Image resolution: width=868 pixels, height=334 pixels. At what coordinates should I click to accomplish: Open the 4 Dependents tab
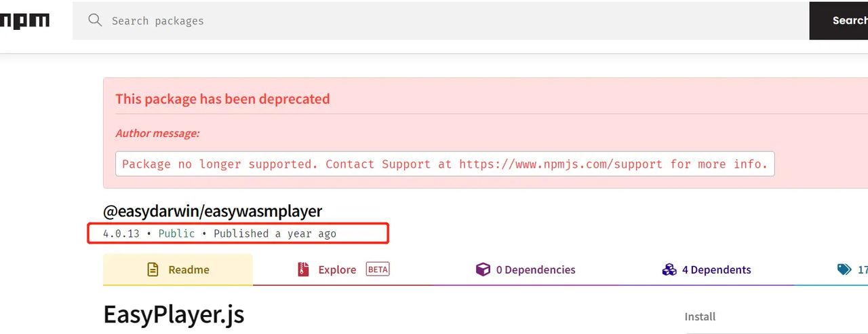tap(707, 270)
